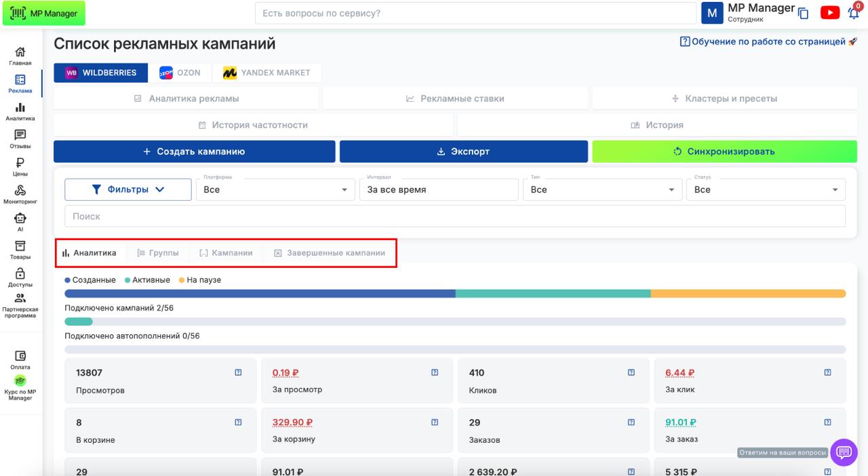
Task: Expand the Платформа dropdown
Action: [275, 190]
